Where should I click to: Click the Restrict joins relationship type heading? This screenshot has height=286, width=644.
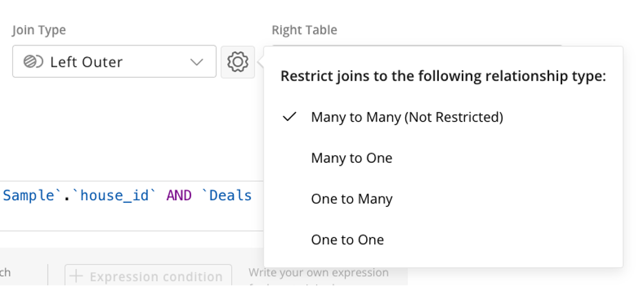pyautogui.click(x=443, y=76)
